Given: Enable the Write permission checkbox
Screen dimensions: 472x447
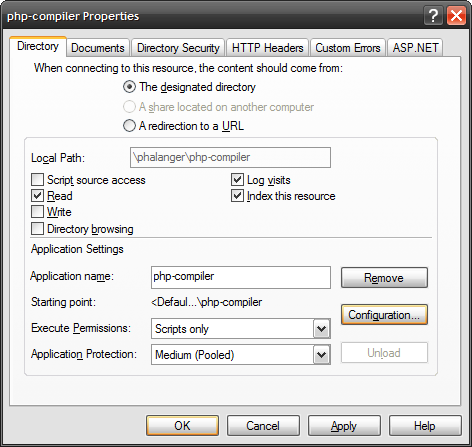Looking at the screenshot, I should 37,212.
